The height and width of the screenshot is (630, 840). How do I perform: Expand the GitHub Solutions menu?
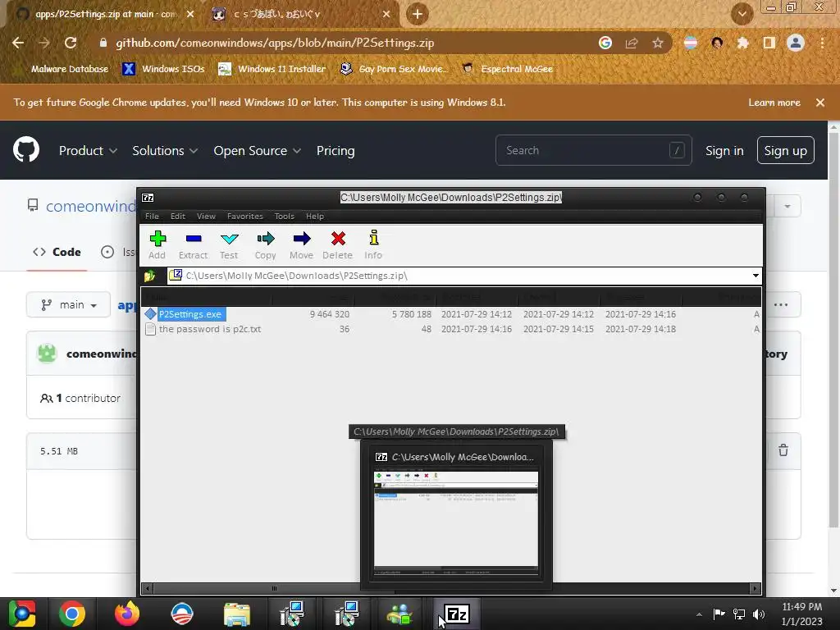(165, 151)
